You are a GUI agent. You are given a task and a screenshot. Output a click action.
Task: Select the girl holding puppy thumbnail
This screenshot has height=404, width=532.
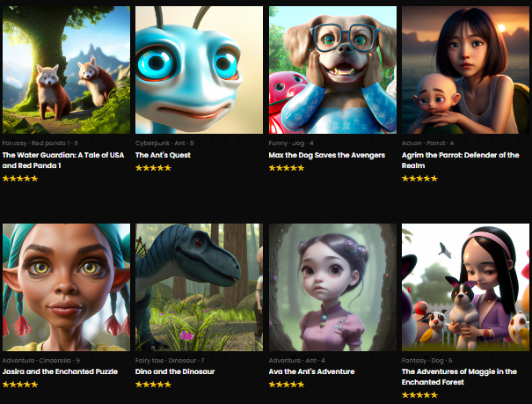[465, 287]
